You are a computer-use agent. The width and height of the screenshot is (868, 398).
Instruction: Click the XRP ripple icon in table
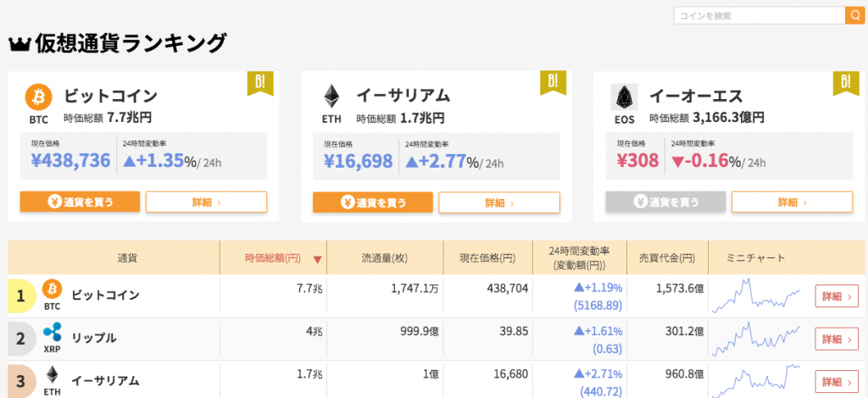(x=53, y=332)
